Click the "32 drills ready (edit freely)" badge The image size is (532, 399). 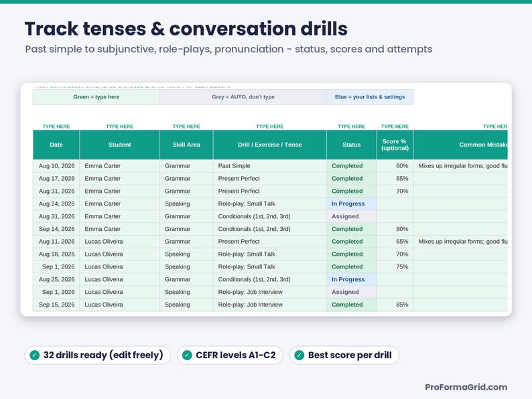pos(97,355)
